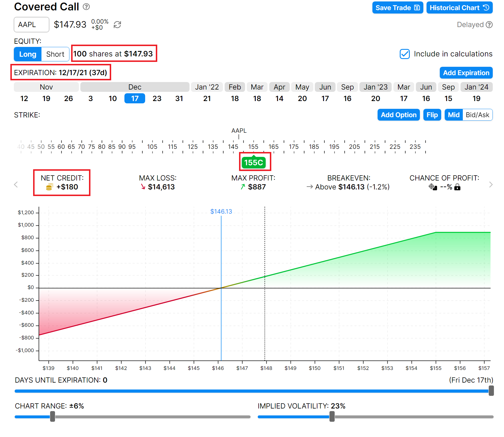Click the help icon next to Covered Call
The width and height of the screenshot is (504, 437).
[x=86, y=7]
